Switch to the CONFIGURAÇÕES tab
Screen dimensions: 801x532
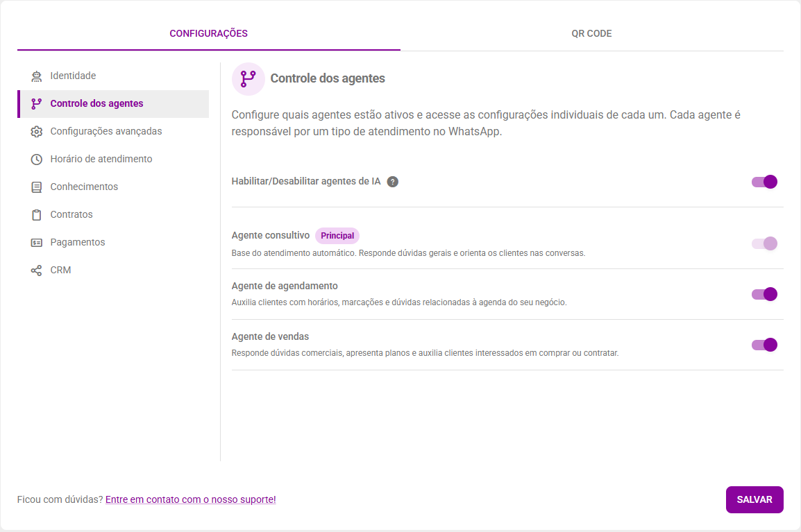[x=208, y=34]
